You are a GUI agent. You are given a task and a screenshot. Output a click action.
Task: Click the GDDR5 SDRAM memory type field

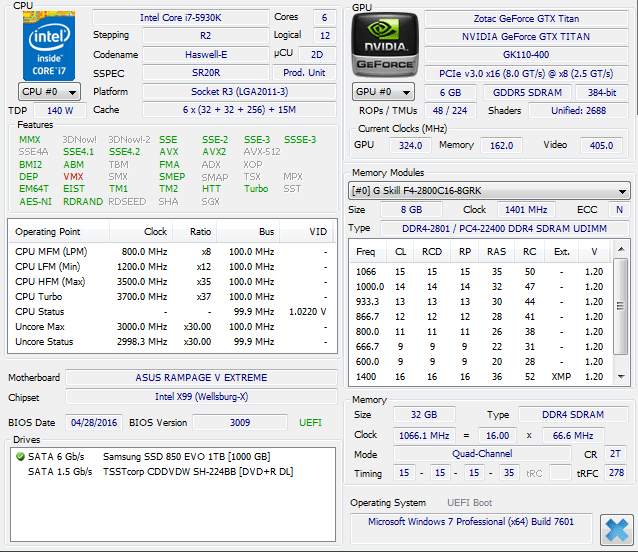[x=527, y=92]
